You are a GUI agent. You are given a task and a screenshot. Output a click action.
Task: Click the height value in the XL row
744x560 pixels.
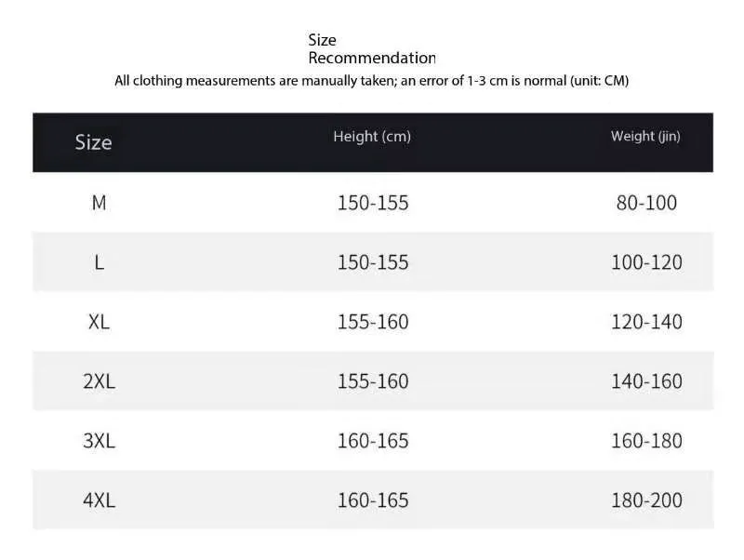(373, 322)
